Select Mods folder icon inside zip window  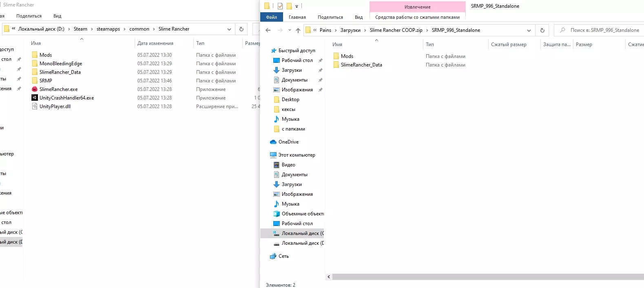point(336,56)
